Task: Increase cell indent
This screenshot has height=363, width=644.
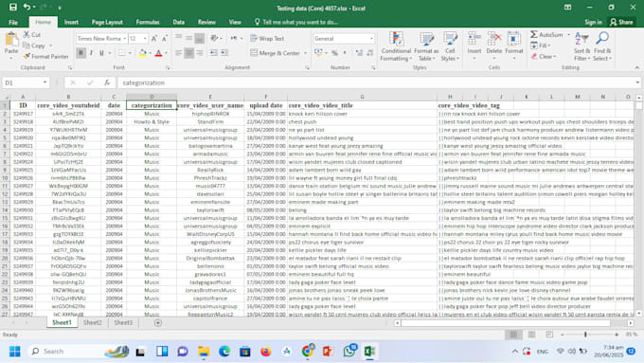Action: pos(224,53)
